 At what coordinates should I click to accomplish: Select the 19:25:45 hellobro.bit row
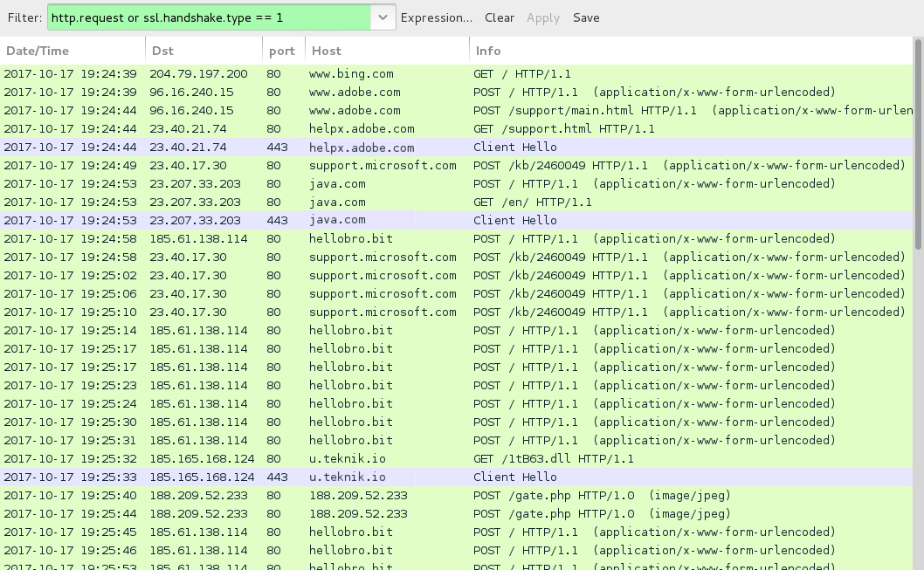(x=456, y=532)
